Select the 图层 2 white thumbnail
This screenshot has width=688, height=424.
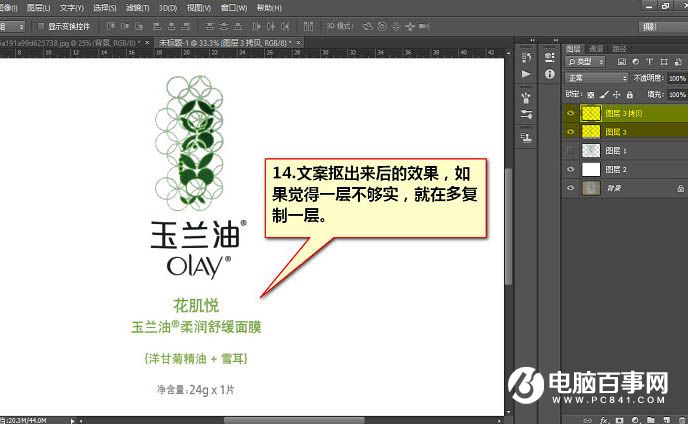[x=591, y=169]
